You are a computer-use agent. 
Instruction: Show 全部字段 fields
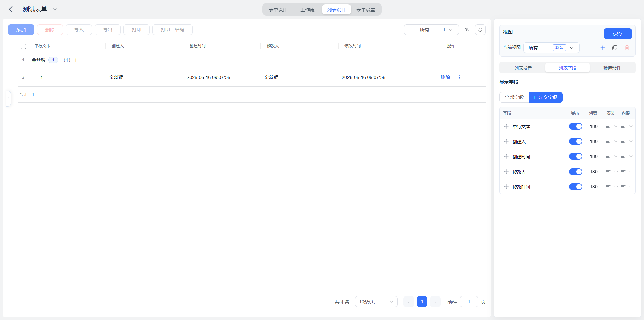[x=514, y=97]
